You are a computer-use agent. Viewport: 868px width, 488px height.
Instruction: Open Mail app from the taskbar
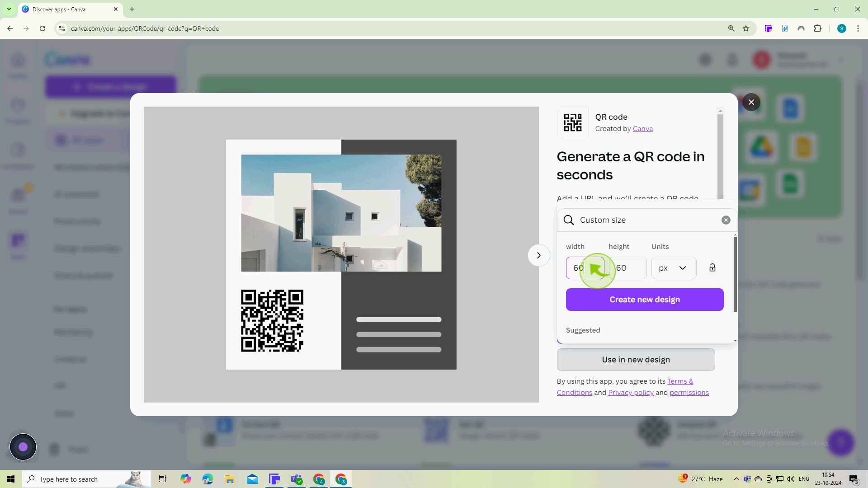[x=252, y=479]
